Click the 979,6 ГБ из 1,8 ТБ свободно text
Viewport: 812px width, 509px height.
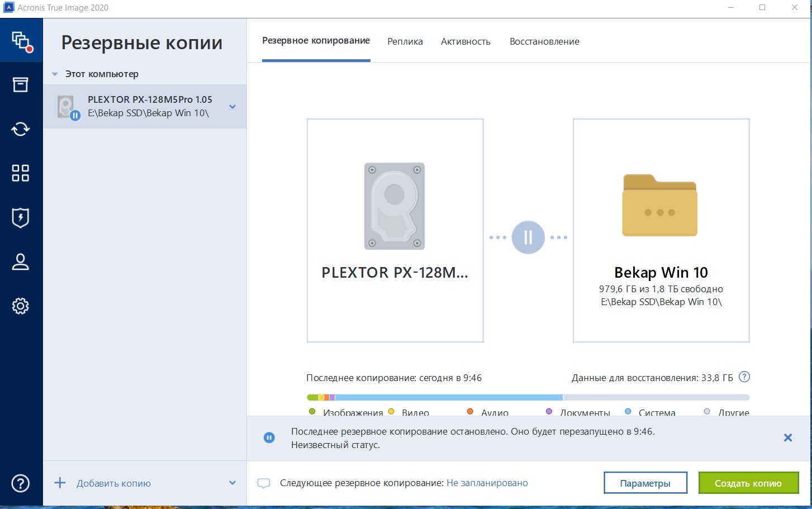click(661, 289)
